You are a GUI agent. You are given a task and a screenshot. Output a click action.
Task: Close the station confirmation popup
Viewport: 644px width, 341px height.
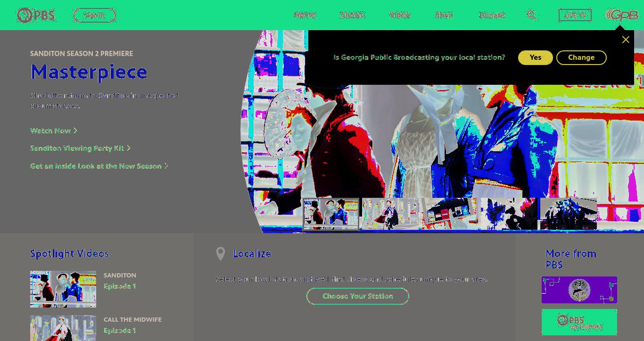(x=626, y=40)
